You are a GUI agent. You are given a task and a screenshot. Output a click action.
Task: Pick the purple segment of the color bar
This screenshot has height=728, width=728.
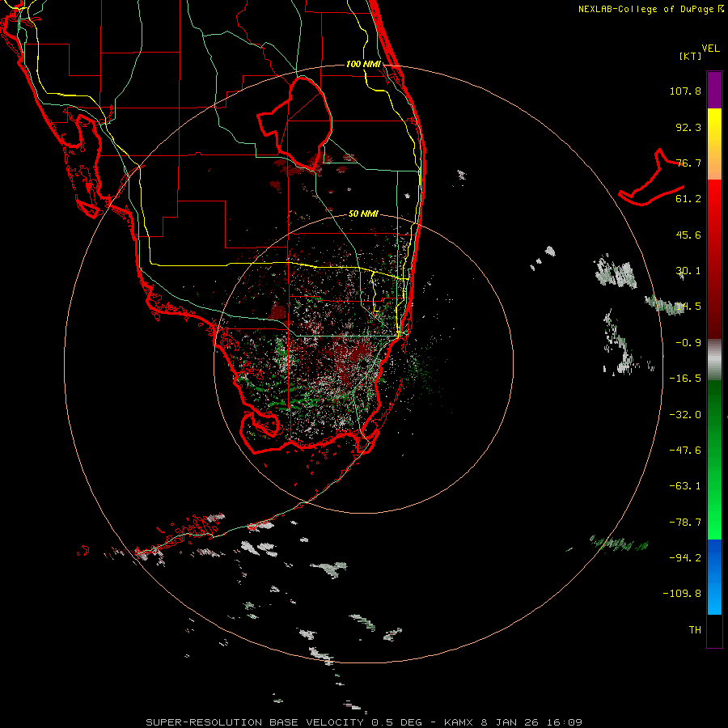(714, 90)
